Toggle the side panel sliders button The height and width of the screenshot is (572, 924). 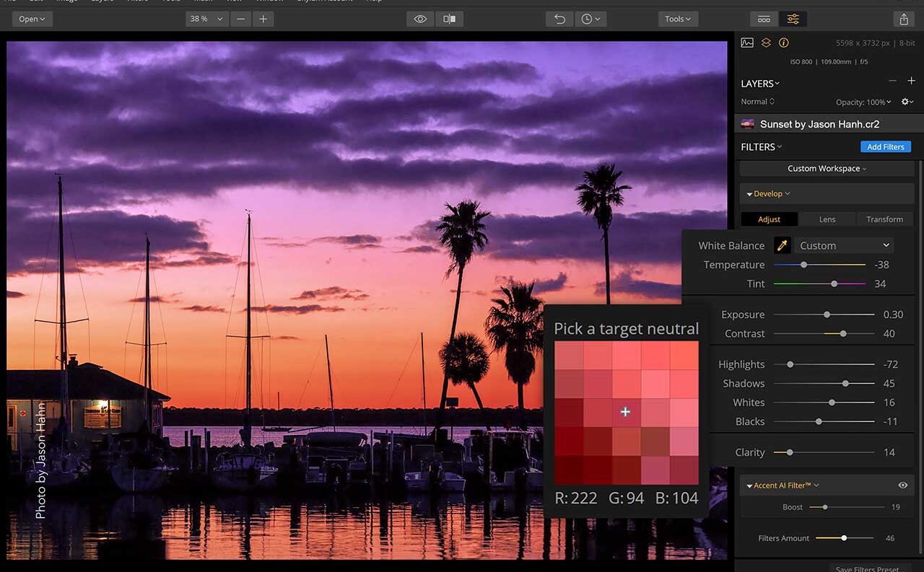pyautogui.click(x=793, y=19)
